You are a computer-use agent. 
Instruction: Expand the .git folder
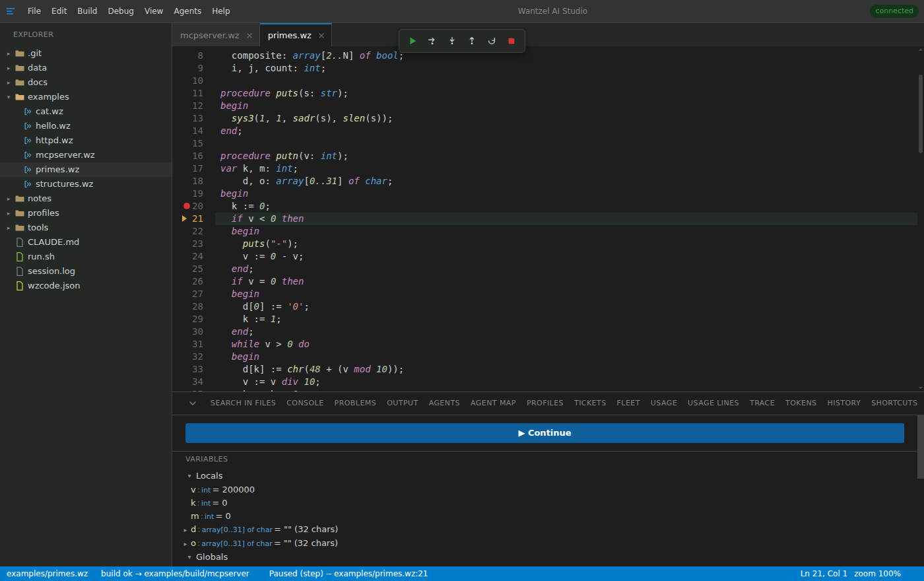[x=9, y=53]
